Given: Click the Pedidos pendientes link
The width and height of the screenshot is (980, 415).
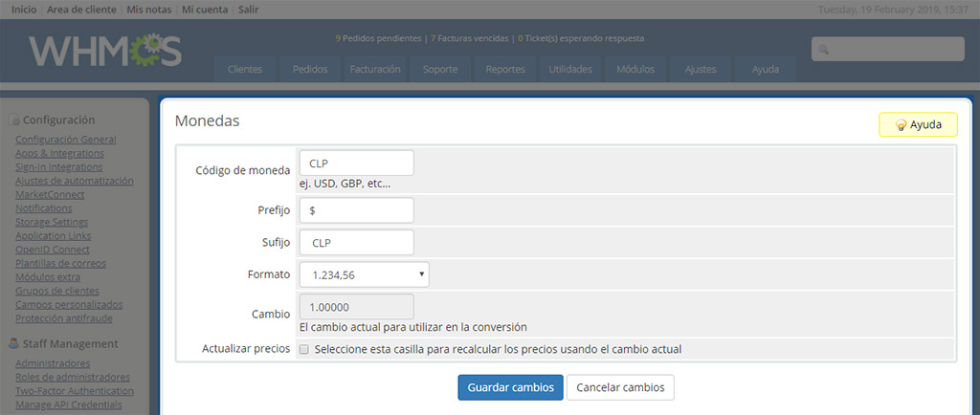Looking at the screenshot, I should click(378, 38).
